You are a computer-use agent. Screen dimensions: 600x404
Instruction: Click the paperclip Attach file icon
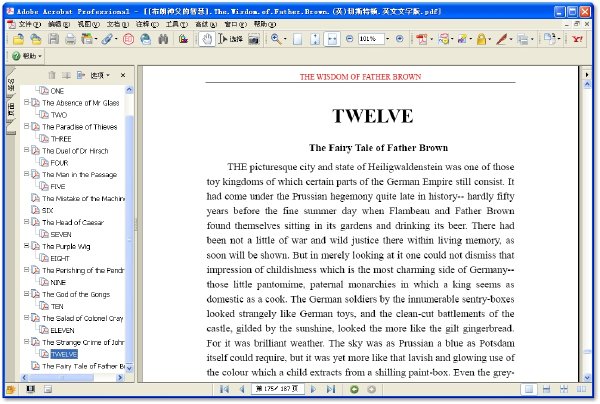[107, 39]
